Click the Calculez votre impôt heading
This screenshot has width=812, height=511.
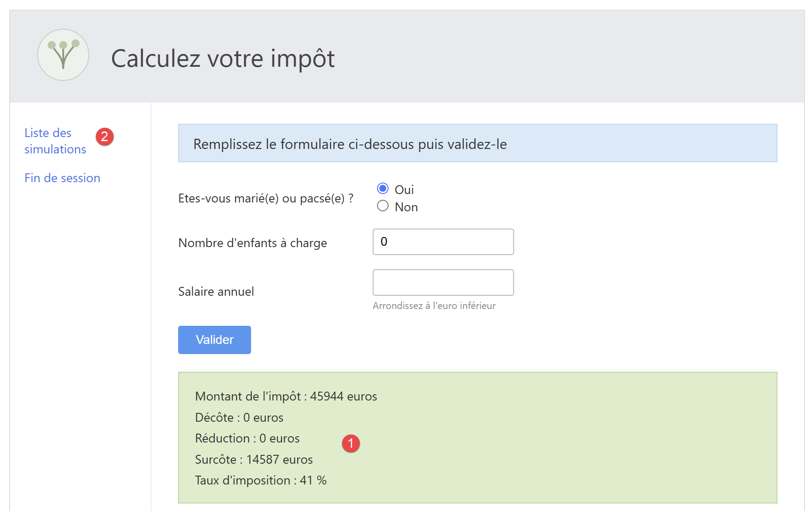click(x=223, y=58)
